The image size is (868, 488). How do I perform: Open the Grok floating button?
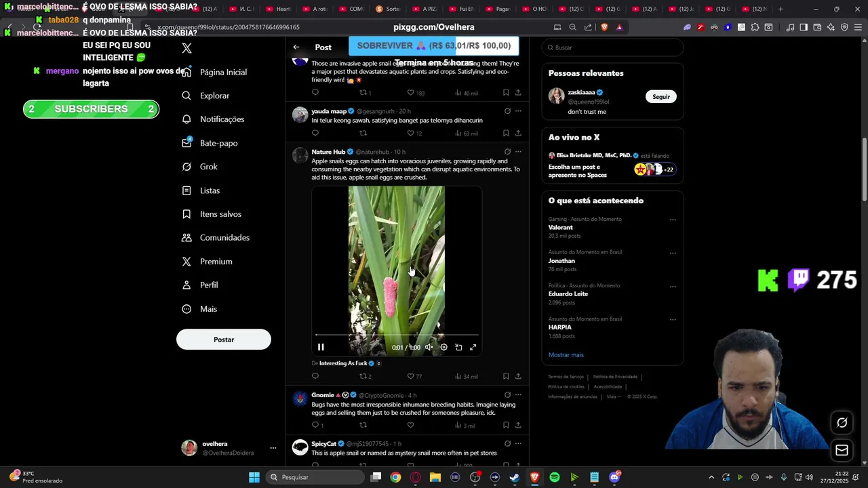coord(842,423)
